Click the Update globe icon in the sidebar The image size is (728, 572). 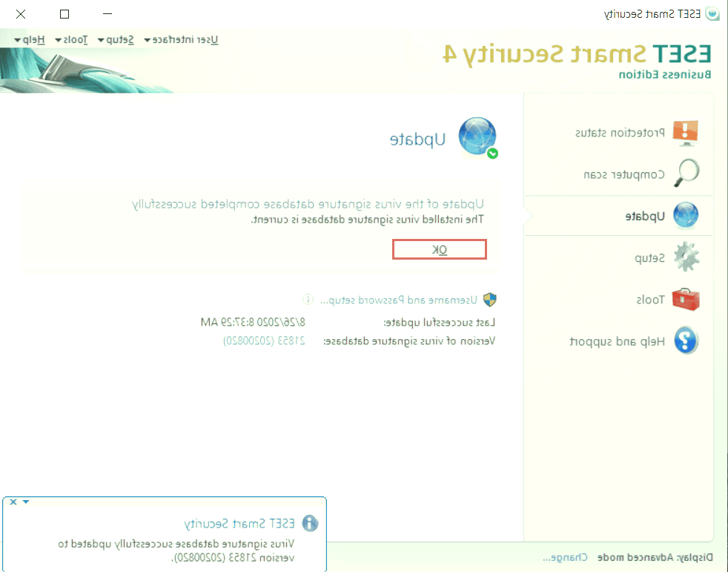click(686, 215)
